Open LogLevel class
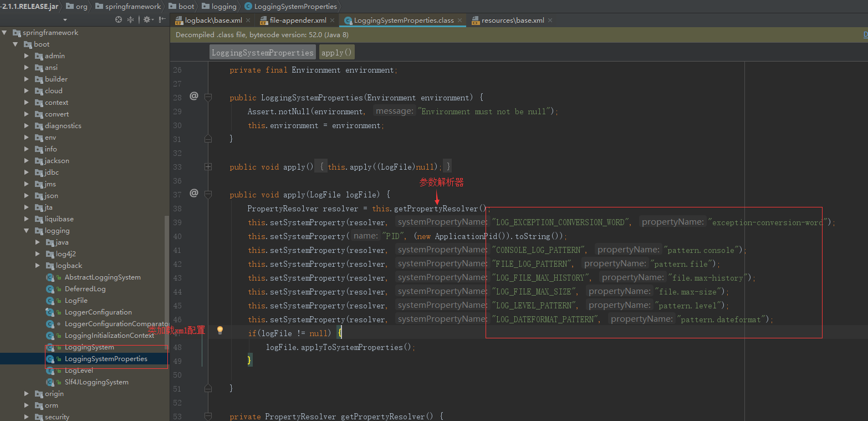Viewport: 868px width, 421px height. (79, 371)
